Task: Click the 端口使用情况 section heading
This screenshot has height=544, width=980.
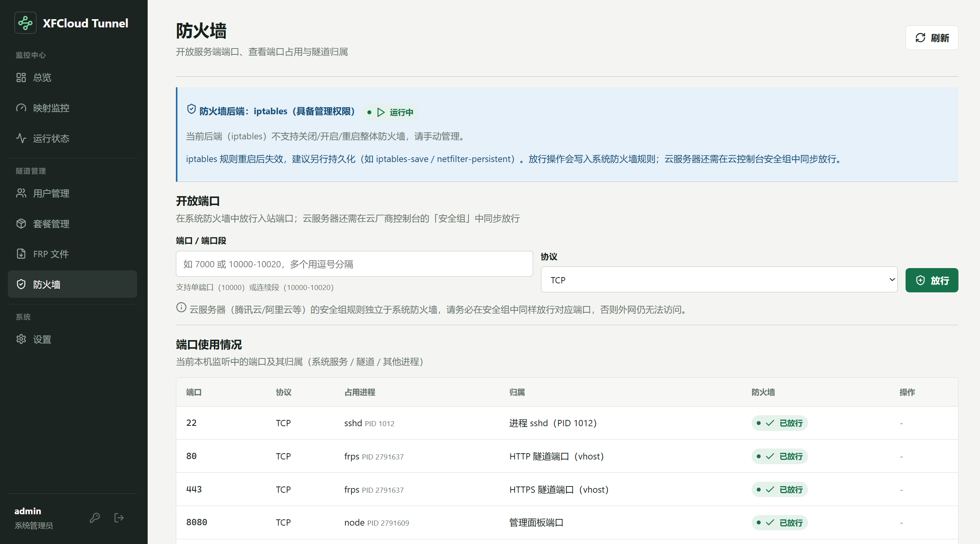Action: (x=209, y=345)
